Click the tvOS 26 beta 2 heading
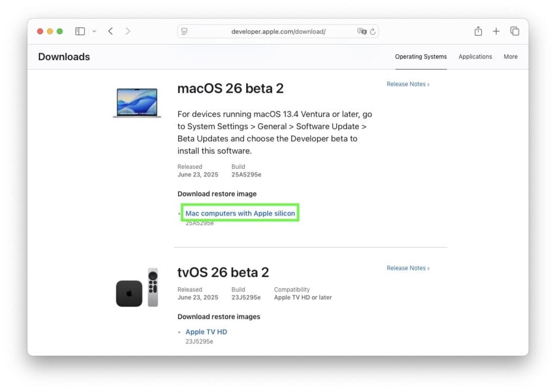This screenshot has height=392, width=556. click(x=223, y=272)
